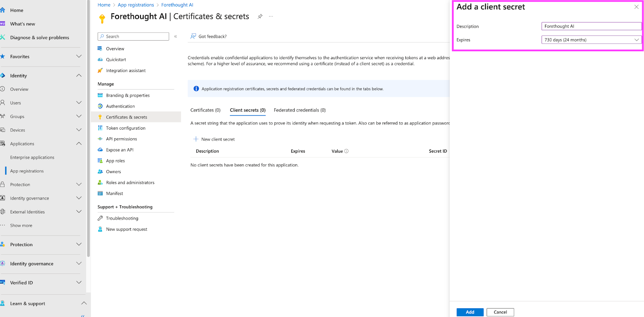644x317 pixels.
Task: Click the What's new icon
Action: coord(2,24)
